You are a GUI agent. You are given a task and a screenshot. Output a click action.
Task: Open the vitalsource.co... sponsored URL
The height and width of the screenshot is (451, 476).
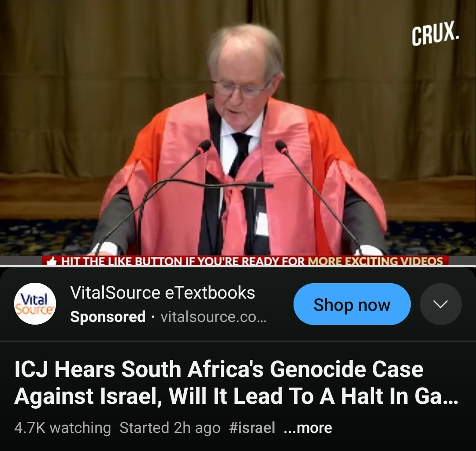coord(213,317)
